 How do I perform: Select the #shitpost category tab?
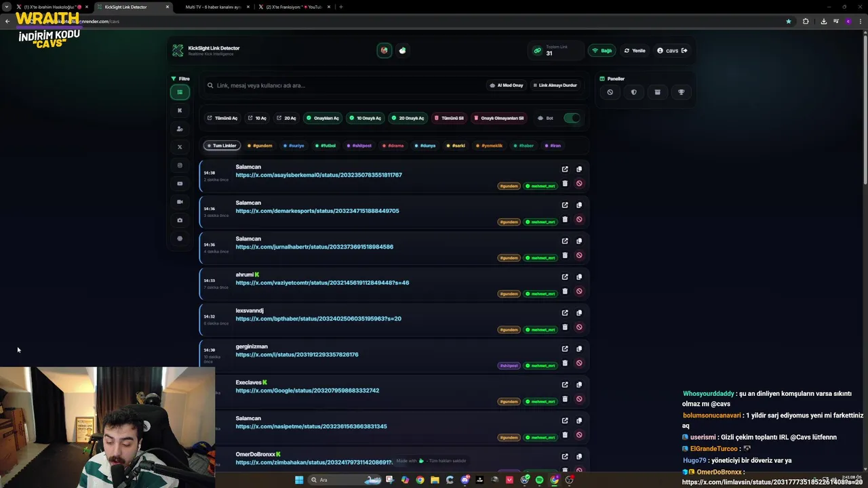pos(359,146)
